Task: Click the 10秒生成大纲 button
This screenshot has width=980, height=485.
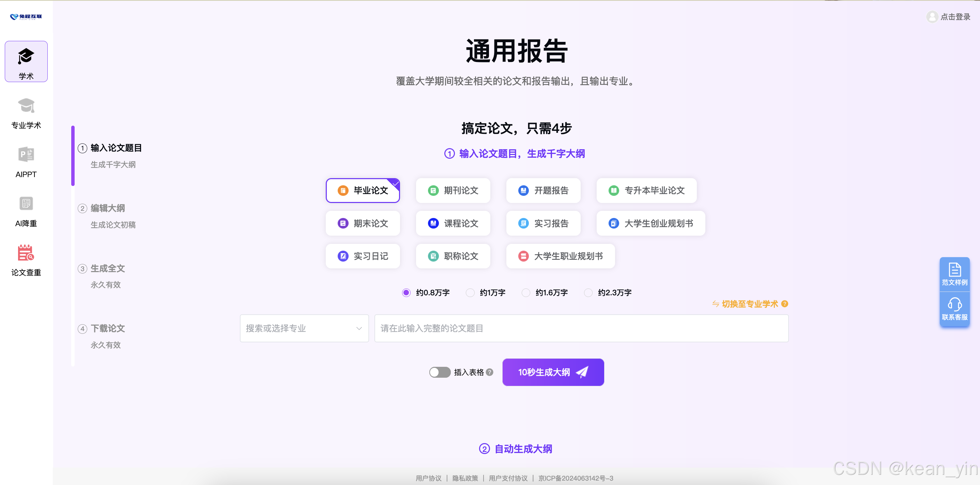Action: coord(553,372)
